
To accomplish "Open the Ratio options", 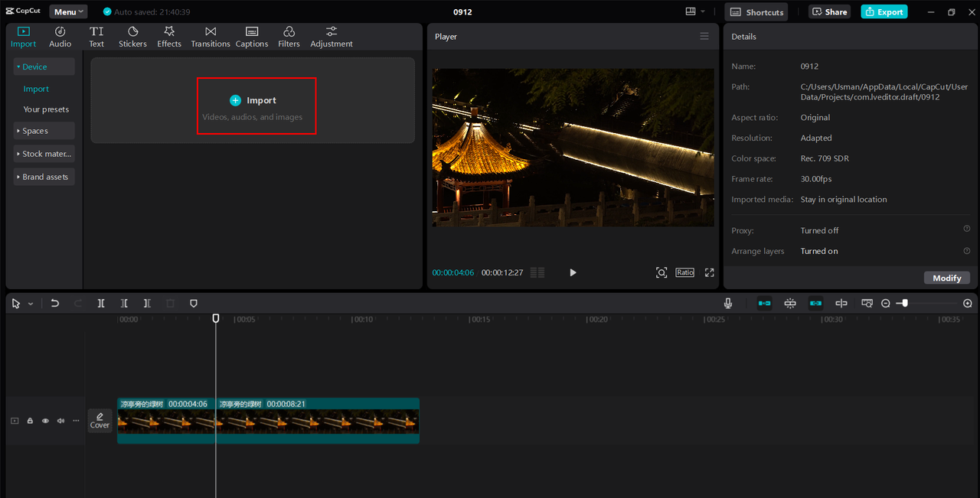I will pos(684,272).
